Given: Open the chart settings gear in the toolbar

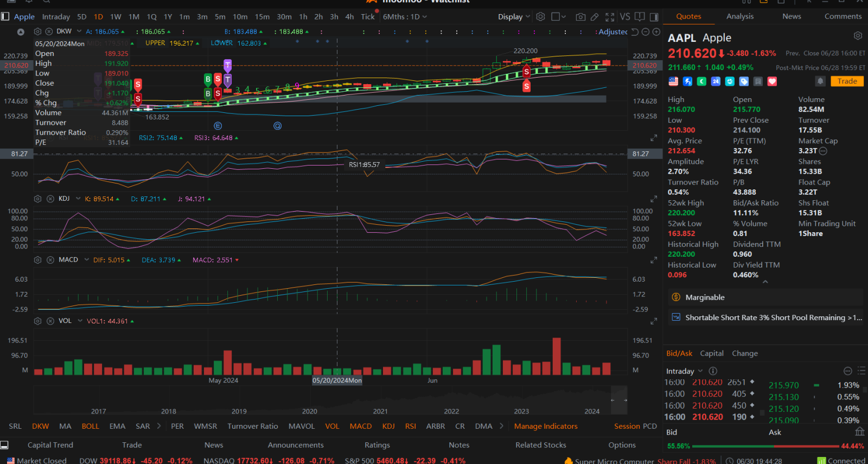Looking at the screenshot, I should [540, 17].
